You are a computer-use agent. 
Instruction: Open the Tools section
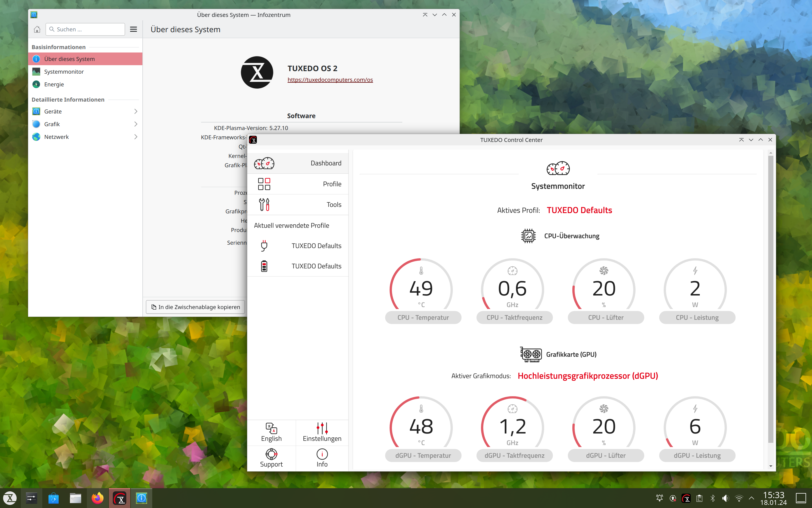coord(298,204)
